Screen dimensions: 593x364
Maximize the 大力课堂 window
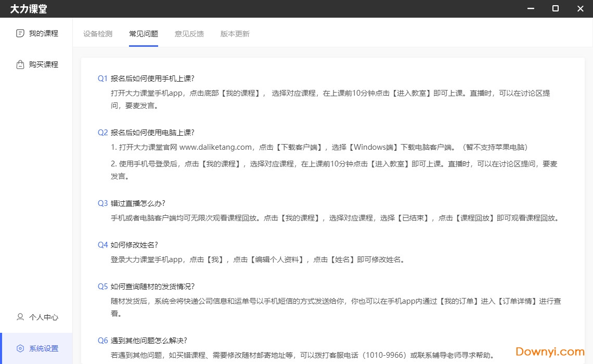click(556, 9)
